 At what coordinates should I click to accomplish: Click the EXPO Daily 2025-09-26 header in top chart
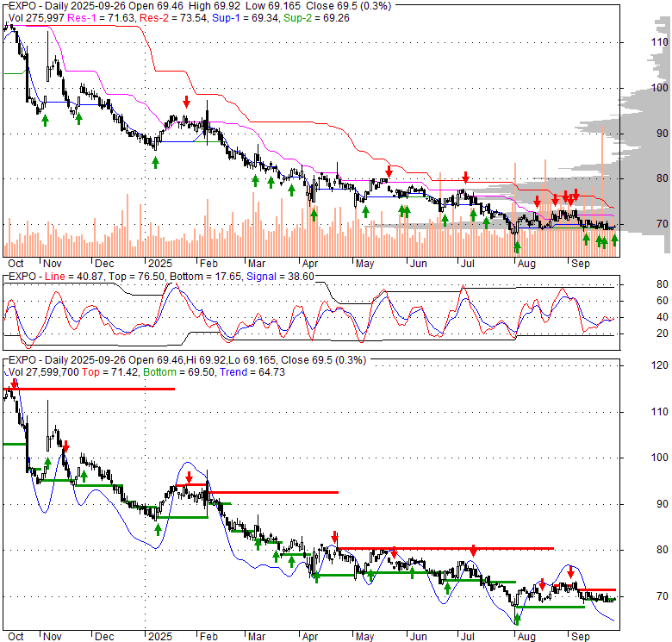click(x=200, y=6)
